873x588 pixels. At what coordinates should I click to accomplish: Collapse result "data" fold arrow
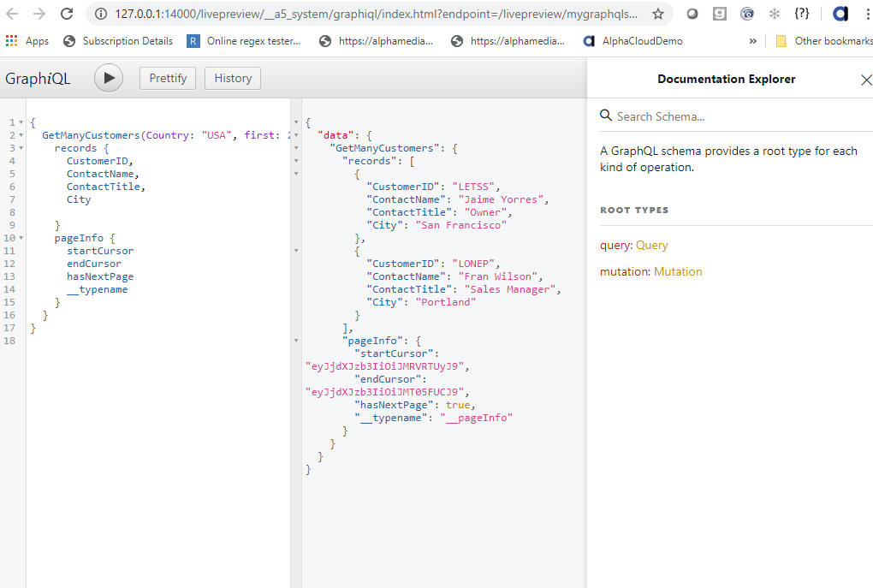(296, 134)
